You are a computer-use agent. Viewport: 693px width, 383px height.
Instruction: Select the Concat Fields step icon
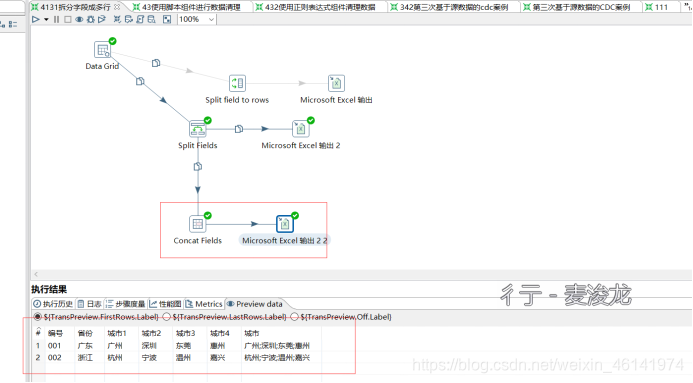tap(198, 224)
